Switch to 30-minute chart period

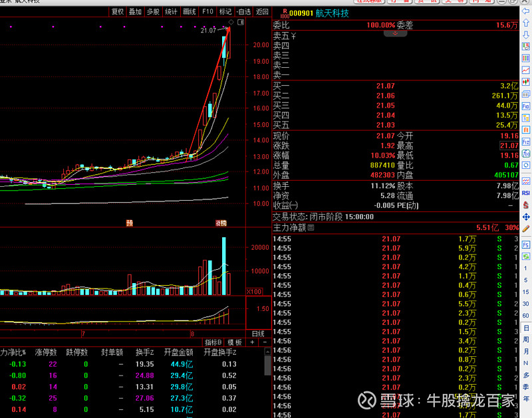click(525, 304)
